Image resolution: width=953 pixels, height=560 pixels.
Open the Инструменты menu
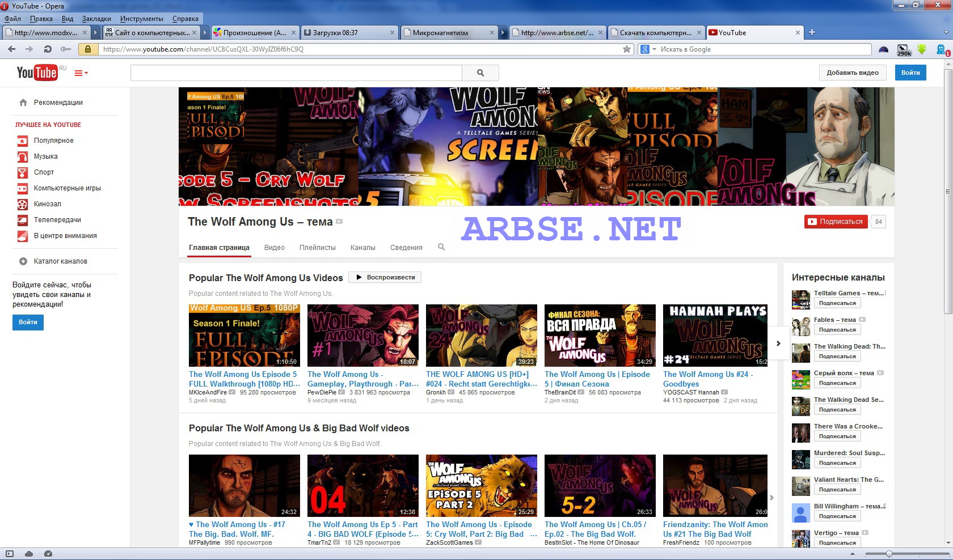pos(142,19)
